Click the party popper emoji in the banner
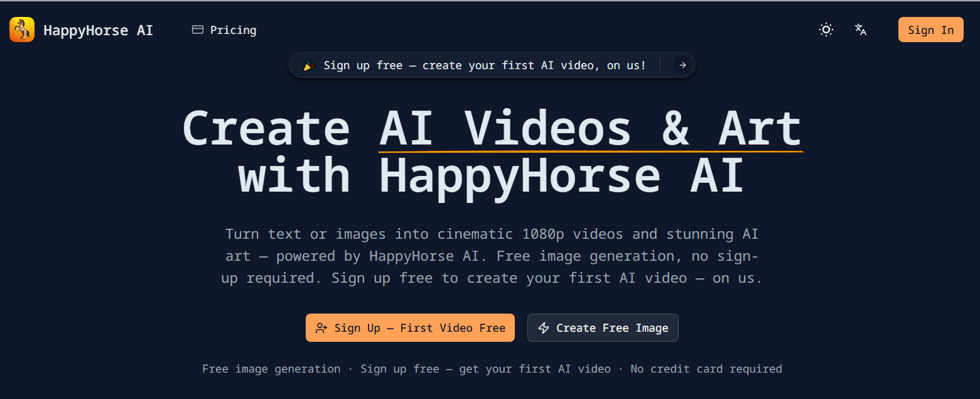The height and width of the screenshot is (399, 980). click(x=308, y=65)
